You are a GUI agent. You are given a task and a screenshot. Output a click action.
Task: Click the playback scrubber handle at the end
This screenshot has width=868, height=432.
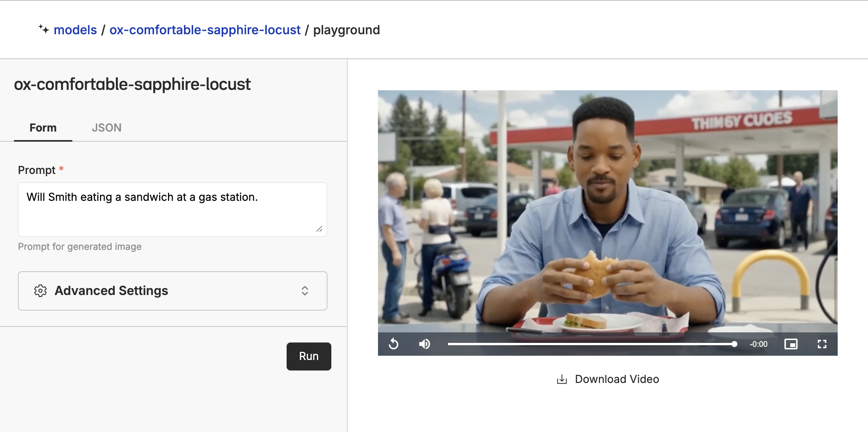point(734,344)
